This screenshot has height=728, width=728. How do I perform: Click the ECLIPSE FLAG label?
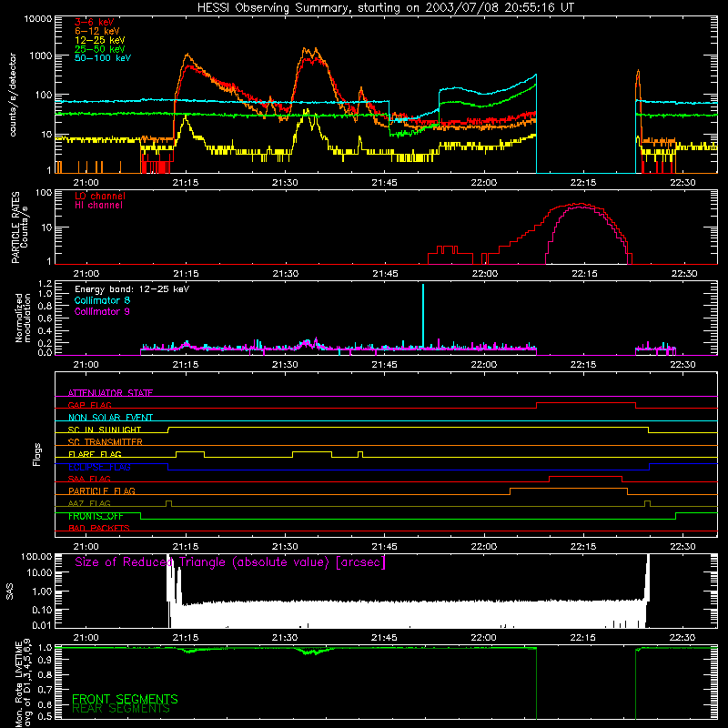pos(99,467)
